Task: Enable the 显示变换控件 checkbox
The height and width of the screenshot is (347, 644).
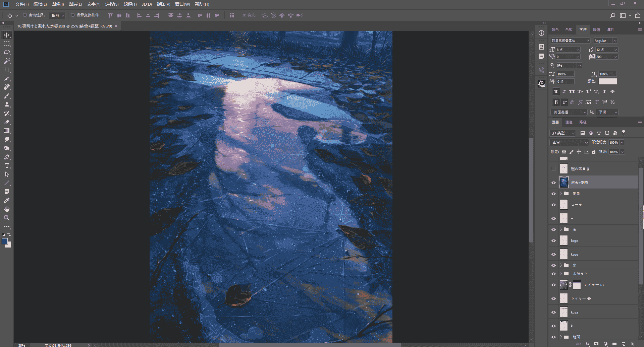Action: (73, 15)
